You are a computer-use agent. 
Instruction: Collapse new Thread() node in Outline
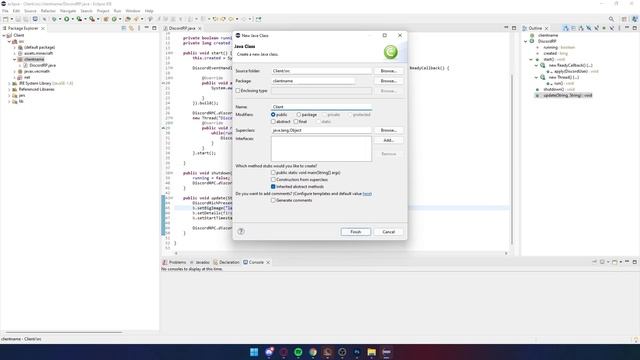[536, 77]
